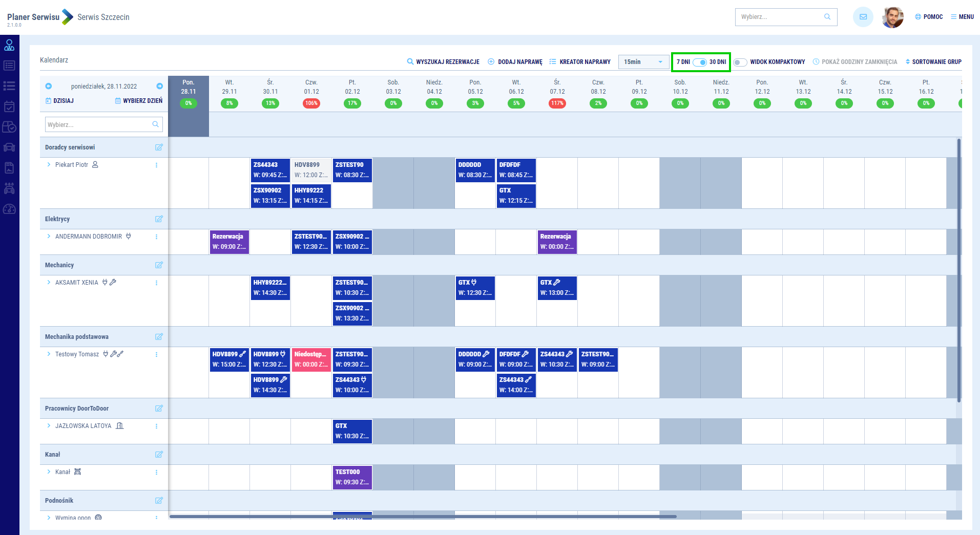Click the horizontal scrollbar at calendar bottom
This screenshot has width=980, height=535.
pos(423,517)
